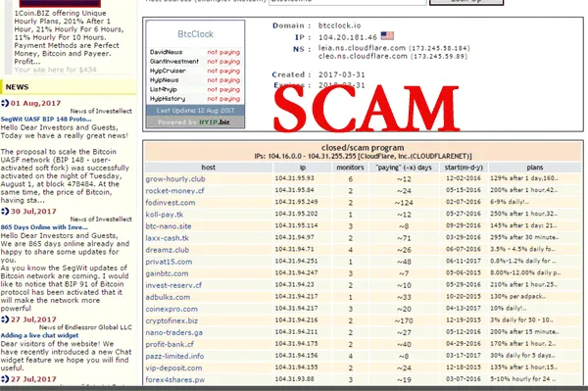588x391 pixels.
Task: Open the gainbtc.com host link
Action: click(167, 273)
